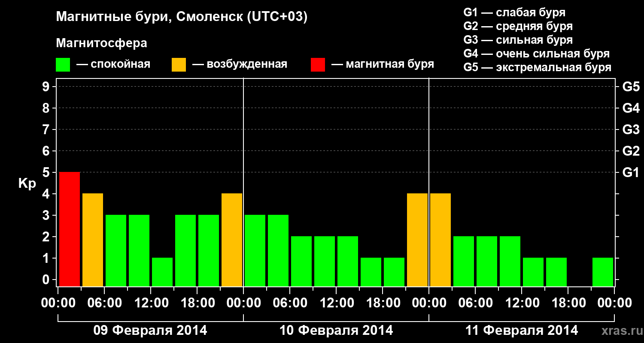
Task: Click the orange 'возбужденная' legend swatch
Action: click(179, 65)
